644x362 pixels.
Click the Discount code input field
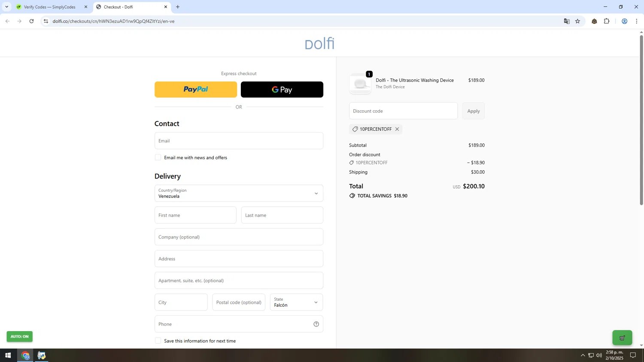tap(403, 111)
